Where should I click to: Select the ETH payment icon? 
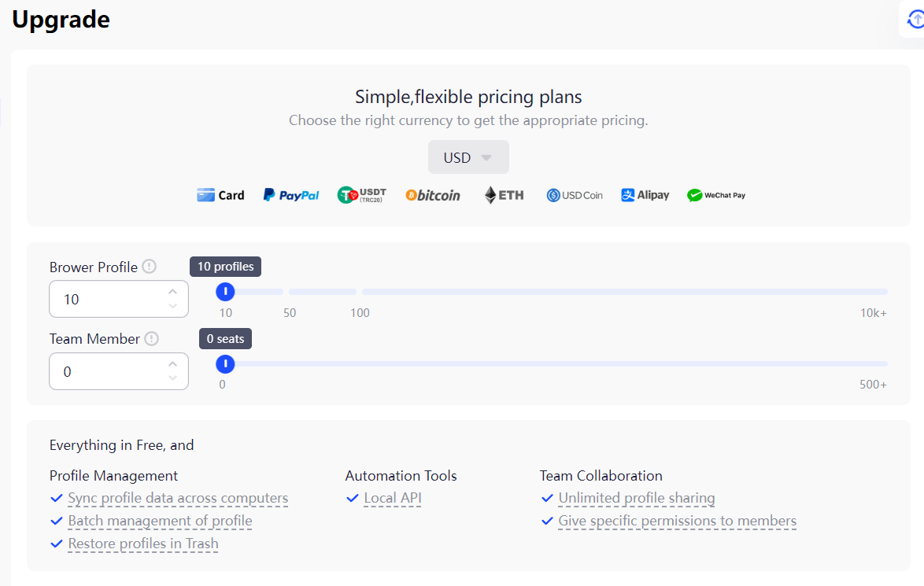(x=503, y=194)
